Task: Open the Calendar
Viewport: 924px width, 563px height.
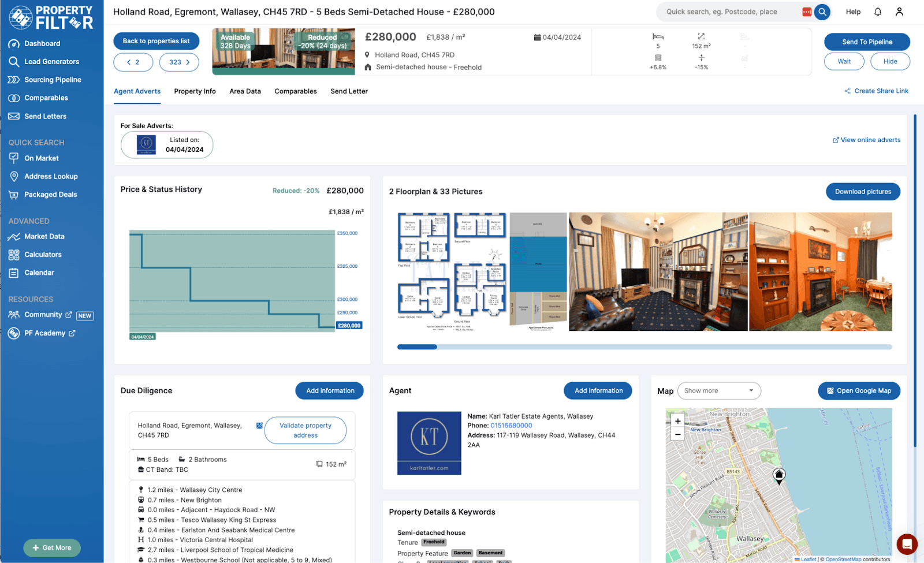Action: pos(31,273)
